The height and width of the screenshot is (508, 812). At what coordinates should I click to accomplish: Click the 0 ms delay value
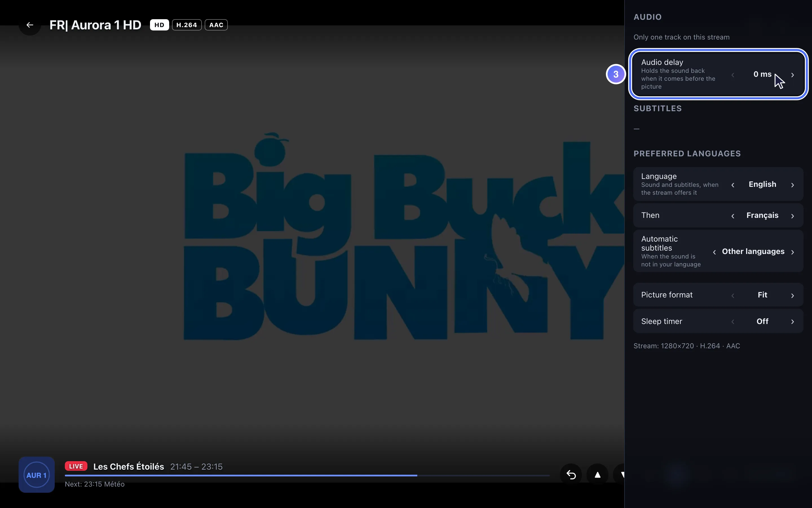[762, 74]
